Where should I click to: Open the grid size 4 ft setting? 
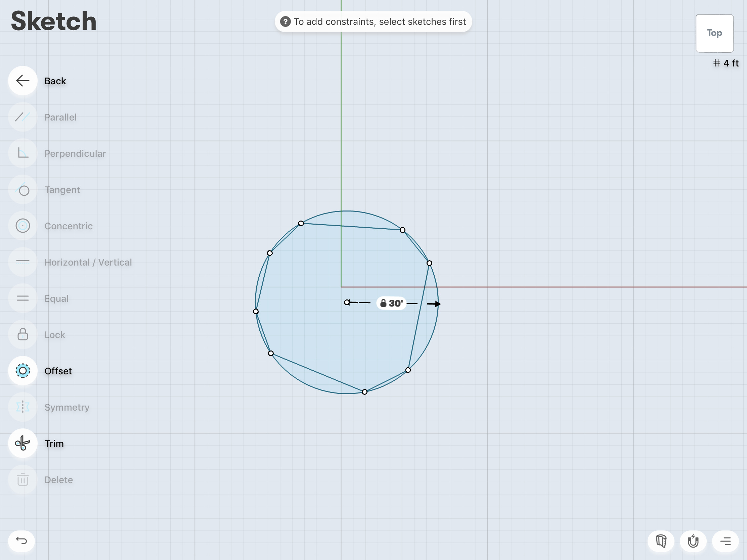click(x=726, y=63)
